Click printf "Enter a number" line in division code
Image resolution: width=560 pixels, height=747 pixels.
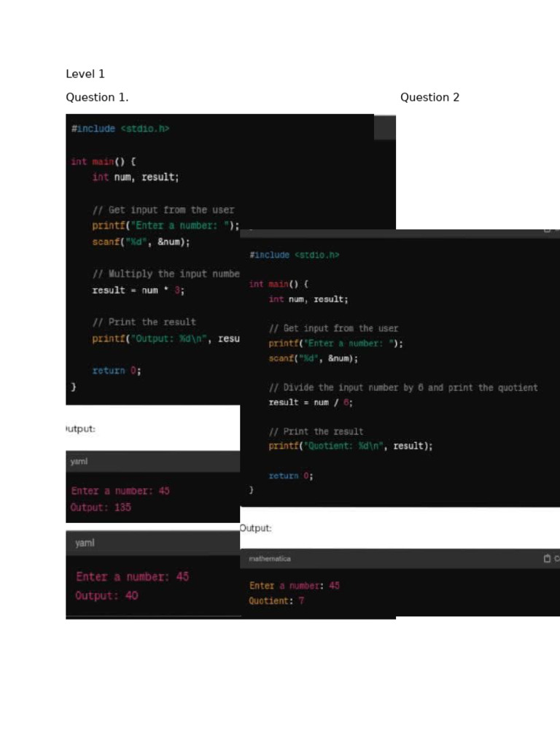point(335,344)
